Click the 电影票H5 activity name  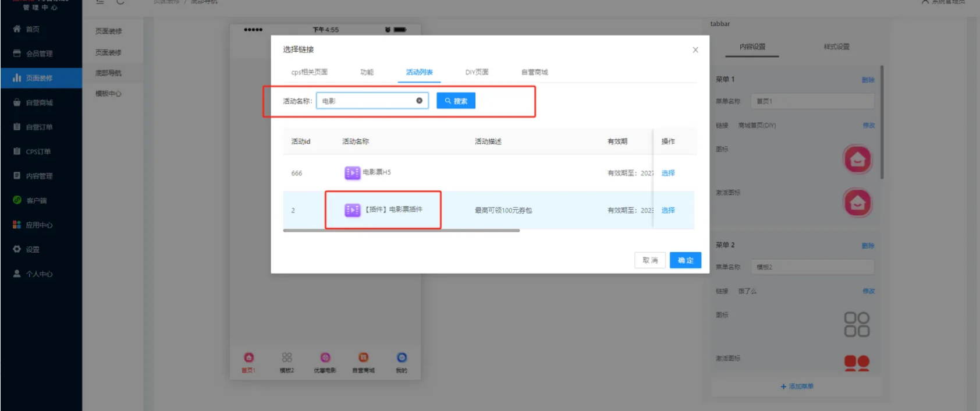377,172
